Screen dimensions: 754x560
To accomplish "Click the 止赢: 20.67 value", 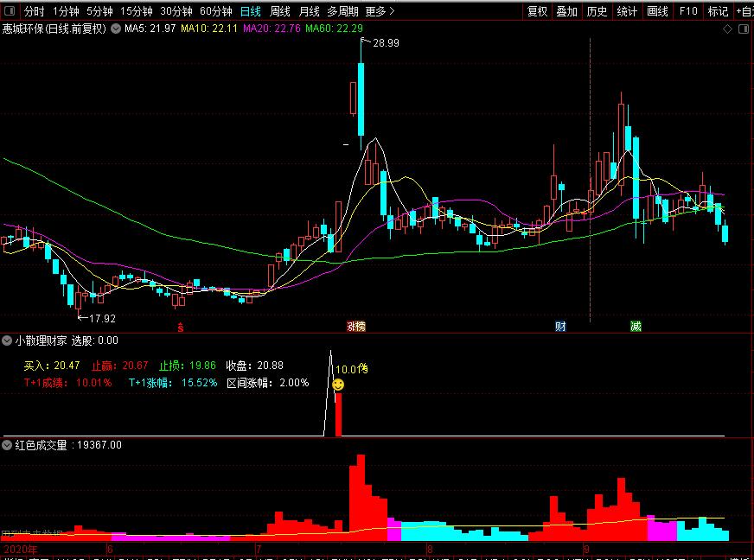I will coord(119,366).
